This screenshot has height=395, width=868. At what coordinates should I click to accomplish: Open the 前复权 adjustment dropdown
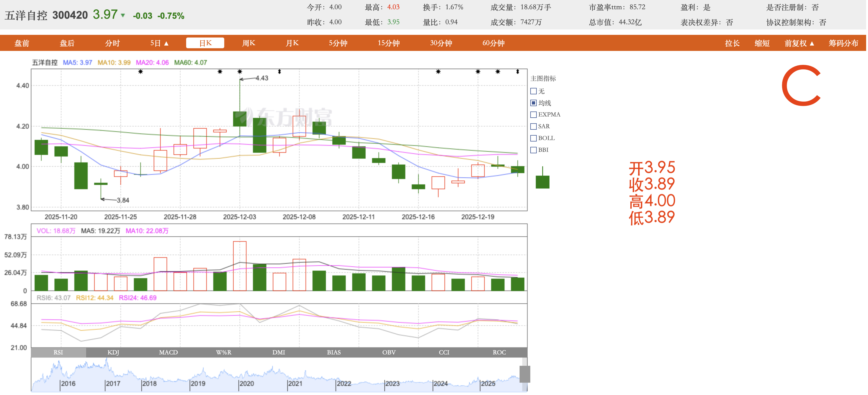(799, 43)
